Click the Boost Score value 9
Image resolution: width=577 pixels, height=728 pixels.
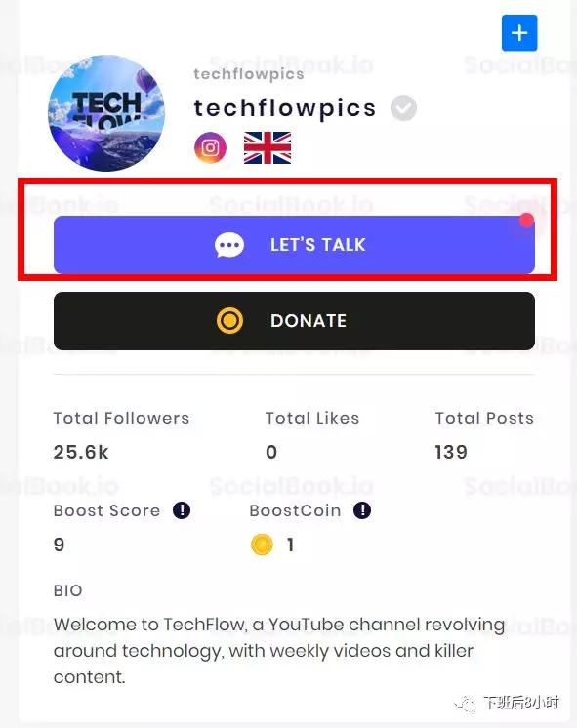(59, 545)
